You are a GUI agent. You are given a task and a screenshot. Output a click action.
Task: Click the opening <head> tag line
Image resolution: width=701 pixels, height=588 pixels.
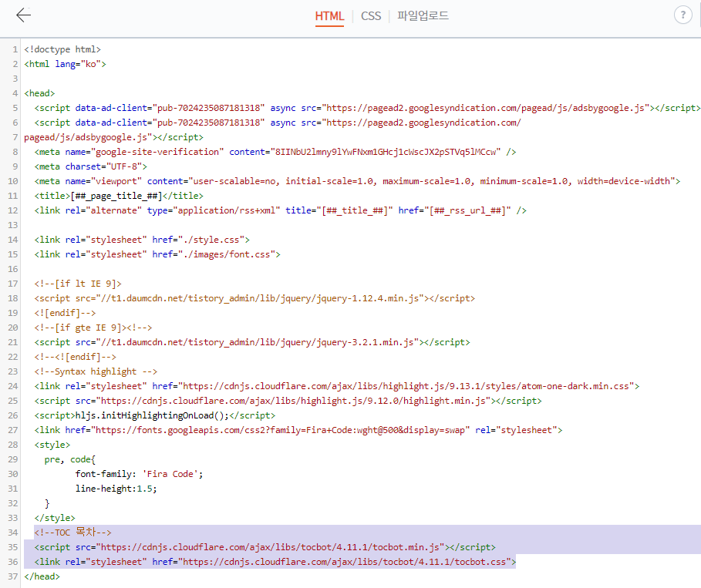coord(39,93)
